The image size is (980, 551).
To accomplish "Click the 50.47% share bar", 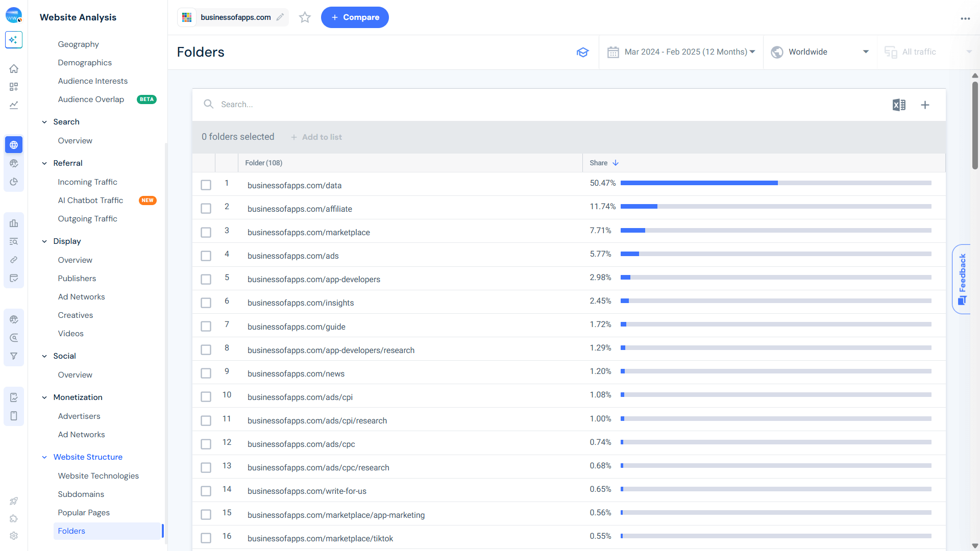I will pos(775,183).
